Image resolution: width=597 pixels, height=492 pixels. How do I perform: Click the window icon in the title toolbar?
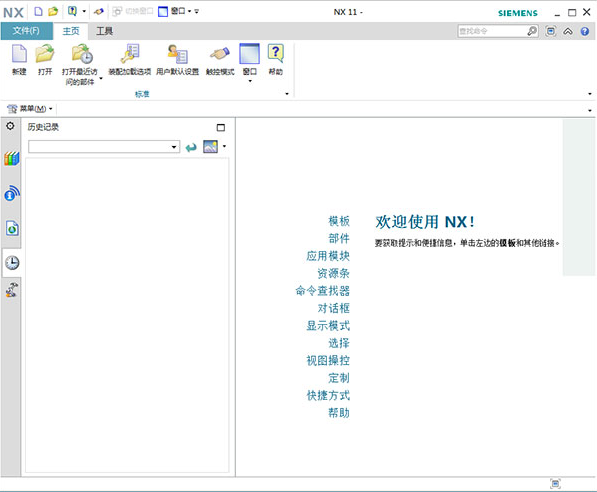(163, 12)
